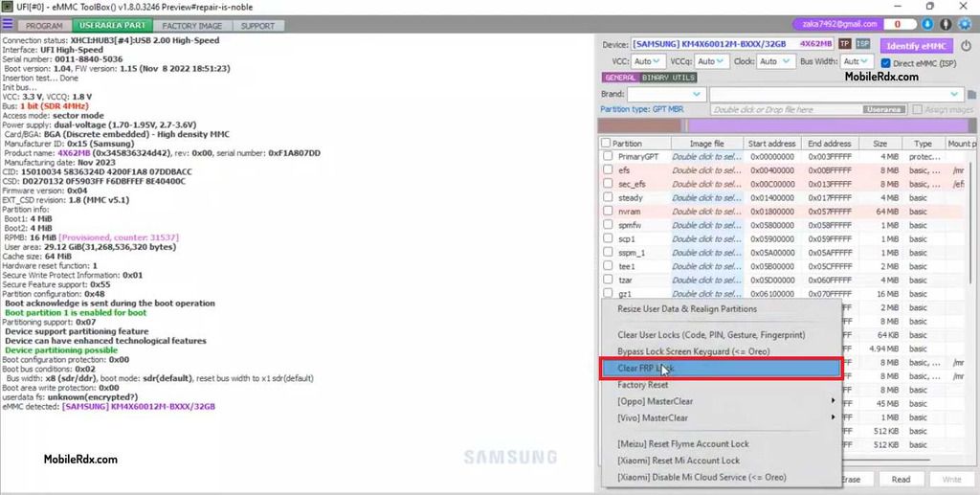The height and width of the screenshot is (495, 980).
Task: Switch to the FACTORY IMAGE tab
Action: click(191, 26)
